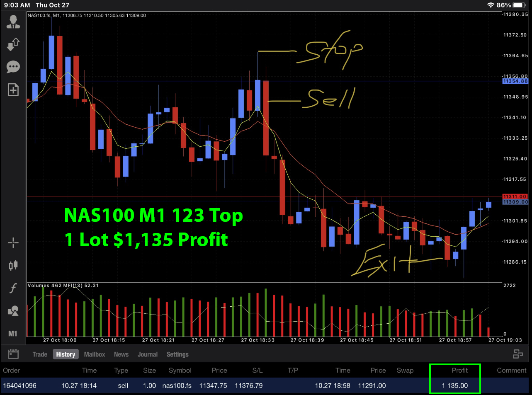Open the indicators function icon
The image size is (532, 395).
pos(13,288)
